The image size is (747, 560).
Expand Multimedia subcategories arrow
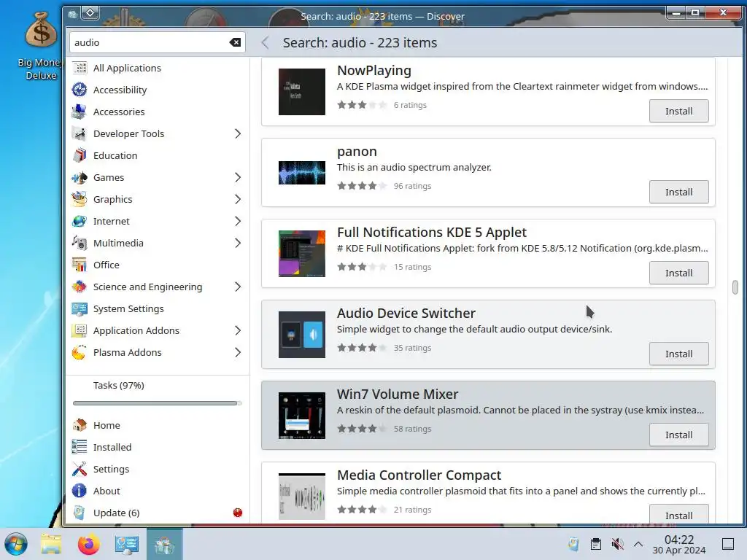[x=238, y=244]
